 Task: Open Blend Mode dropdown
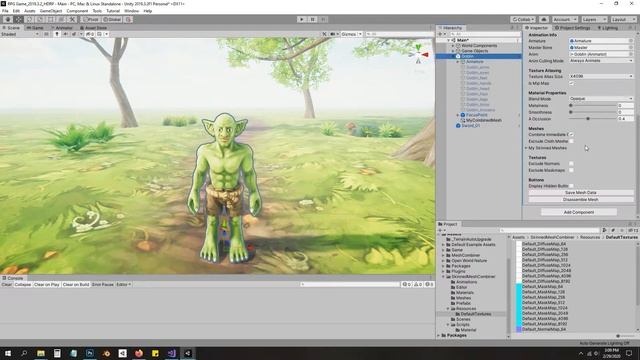(601, 99)
